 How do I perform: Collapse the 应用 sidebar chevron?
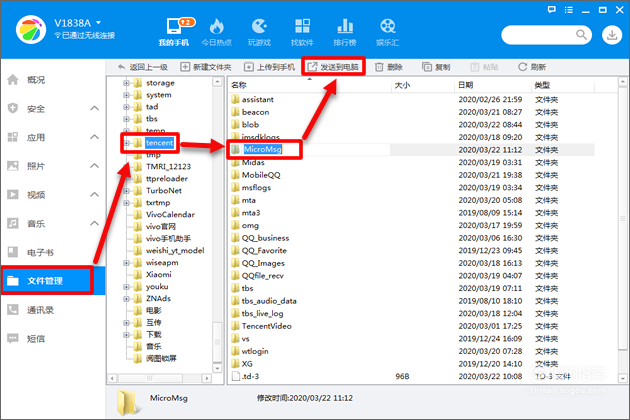coord(94,137)
